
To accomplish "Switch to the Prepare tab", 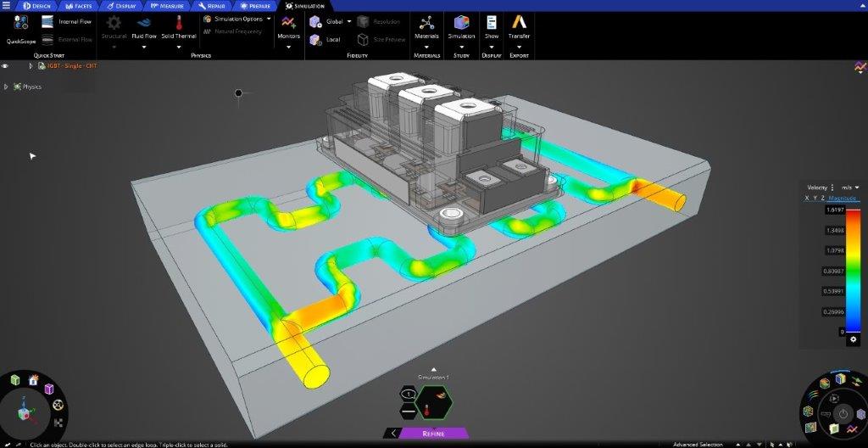I will (x=255, y=6).
